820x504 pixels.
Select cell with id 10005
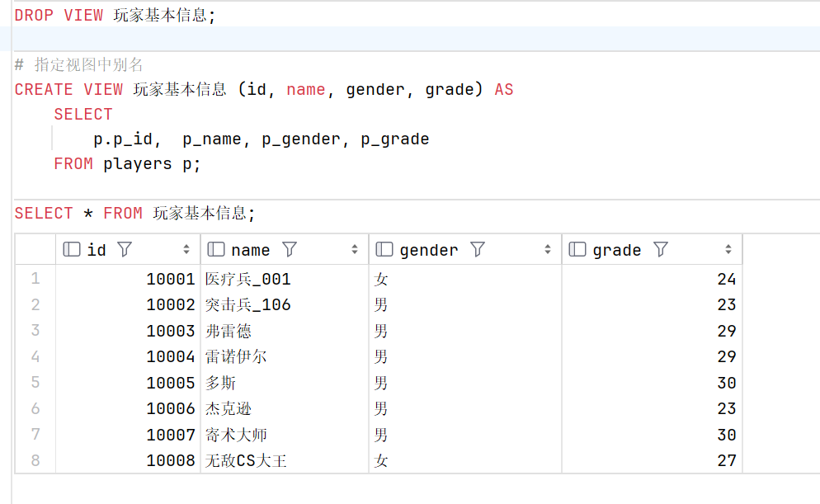(x=128, y=382)
